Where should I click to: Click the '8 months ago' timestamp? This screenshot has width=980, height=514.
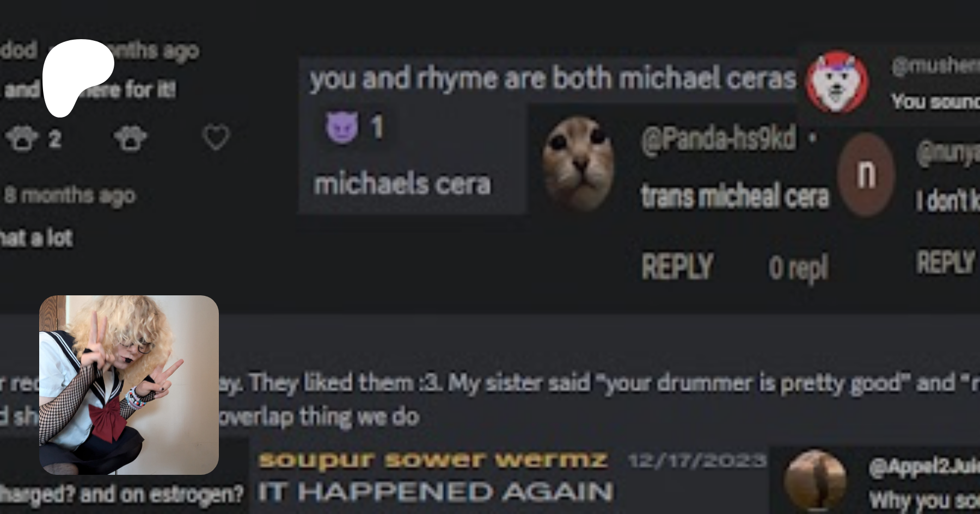(70, 195)
